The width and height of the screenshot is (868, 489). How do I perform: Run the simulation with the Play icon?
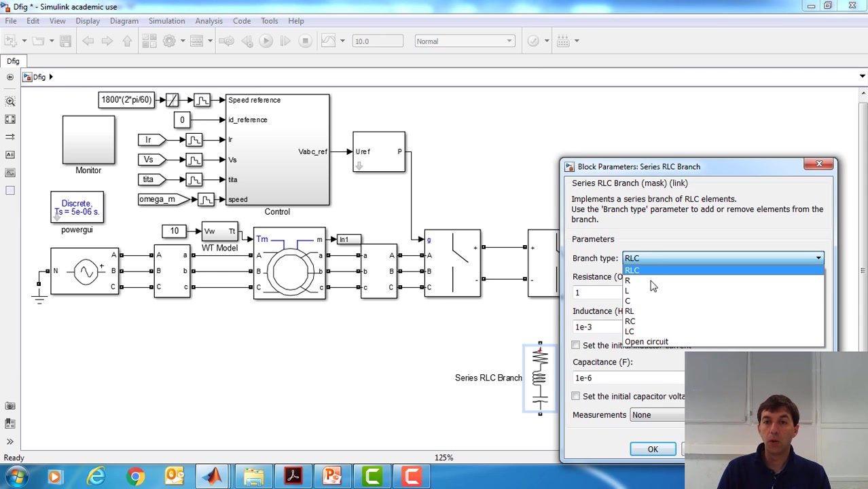[x=265, y=41]
